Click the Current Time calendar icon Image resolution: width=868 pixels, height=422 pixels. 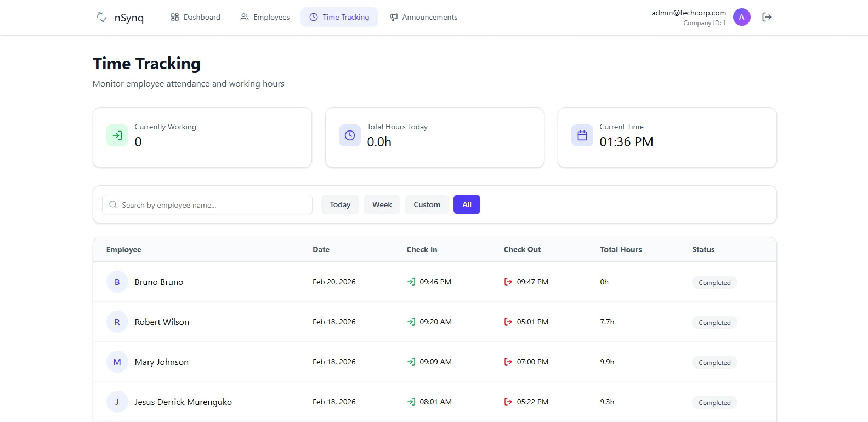[x=582, y=135]
